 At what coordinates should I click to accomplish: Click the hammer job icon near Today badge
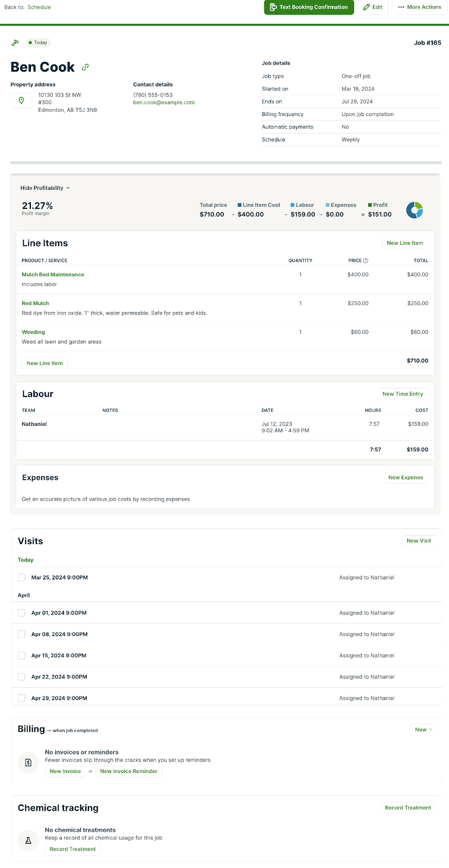pyautogui.click(x=15, y=43)
